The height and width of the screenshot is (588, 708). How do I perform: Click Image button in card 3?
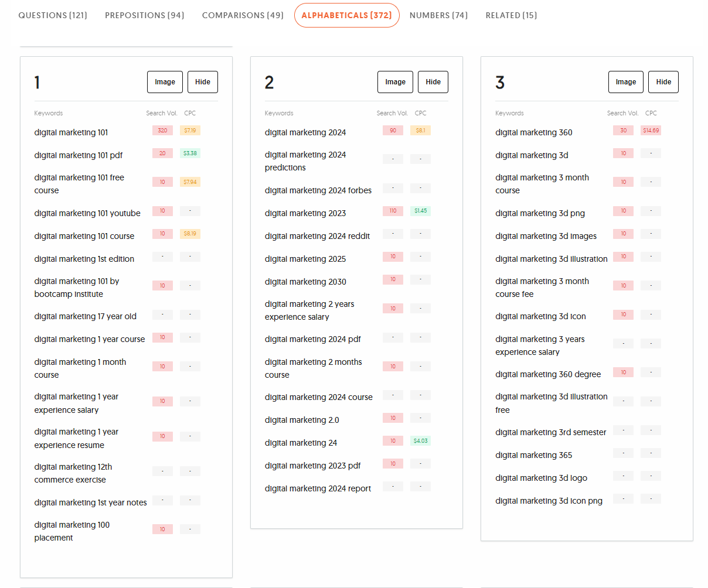[625, 82]
